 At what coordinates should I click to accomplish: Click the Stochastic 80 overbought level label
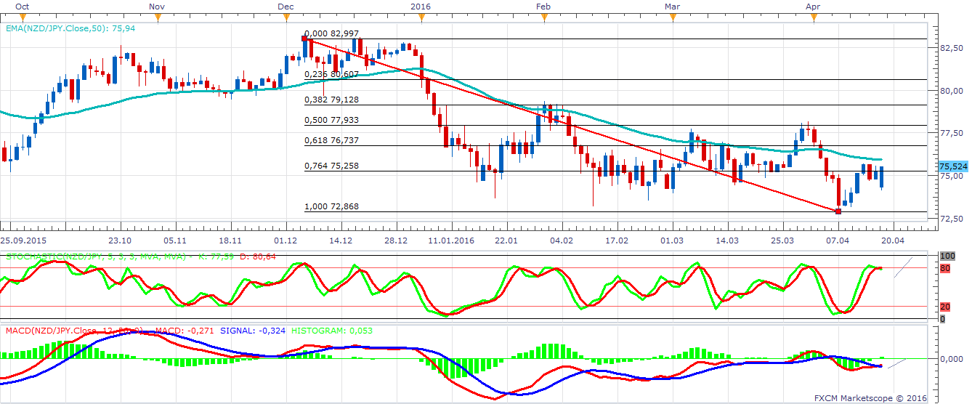pyautogui.click(x=944, y=269)
